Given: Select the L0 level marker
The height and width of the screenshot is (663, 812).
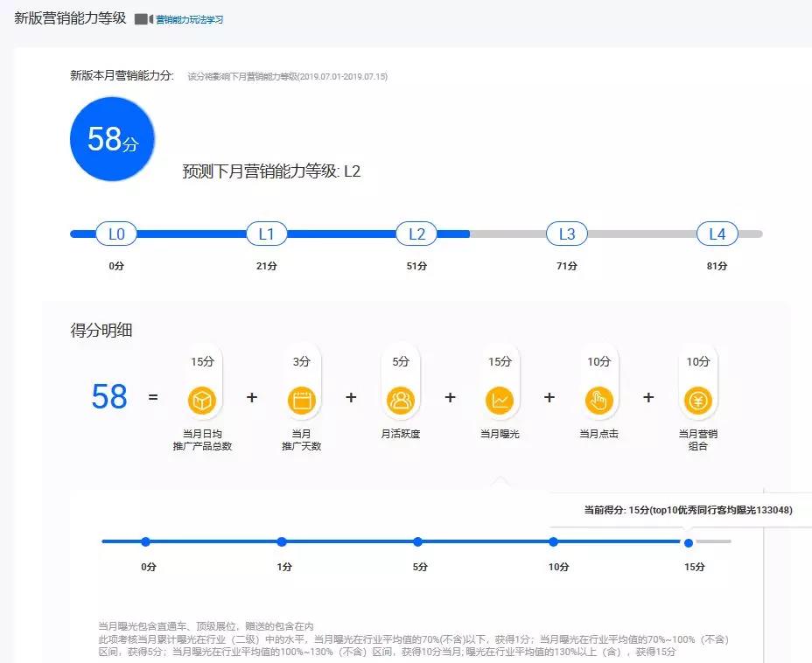Looking at the screenshot, I should [116, 234].
